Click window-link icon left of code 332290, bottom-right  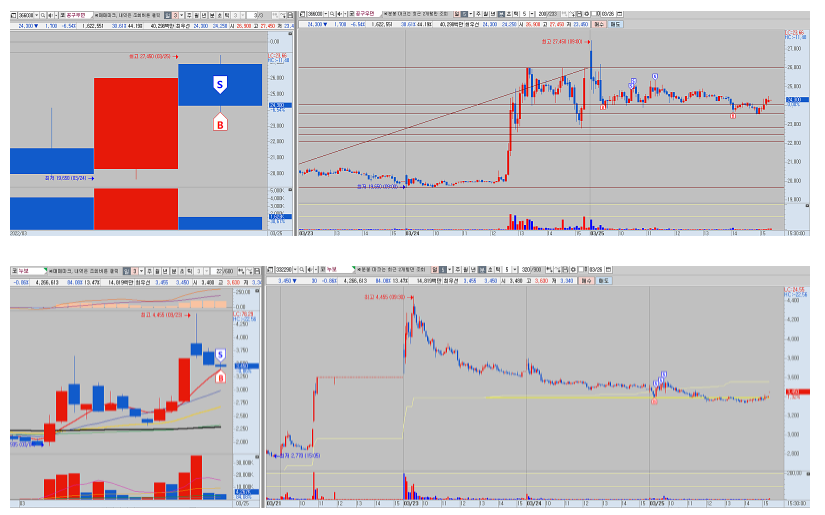click(x=270, y=269)
